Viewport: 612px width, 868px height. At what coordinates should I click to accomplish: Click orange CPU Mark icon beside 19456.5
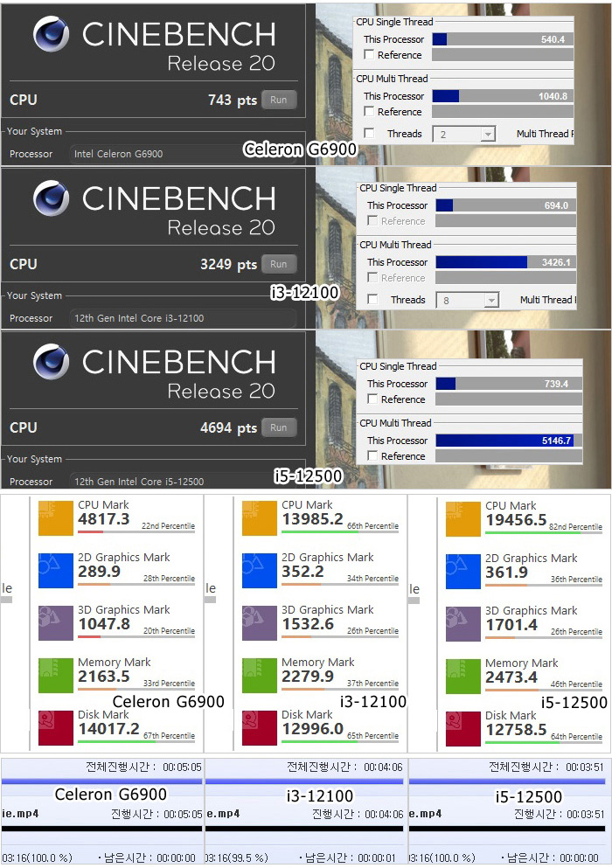[463, 519]
